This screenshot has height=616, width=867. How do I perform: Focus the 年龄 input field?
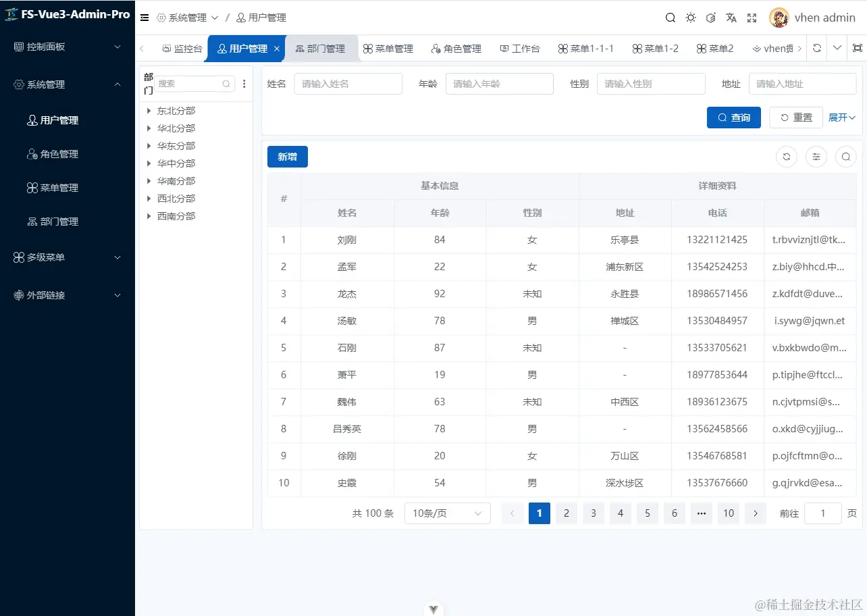tap(500, 84)
